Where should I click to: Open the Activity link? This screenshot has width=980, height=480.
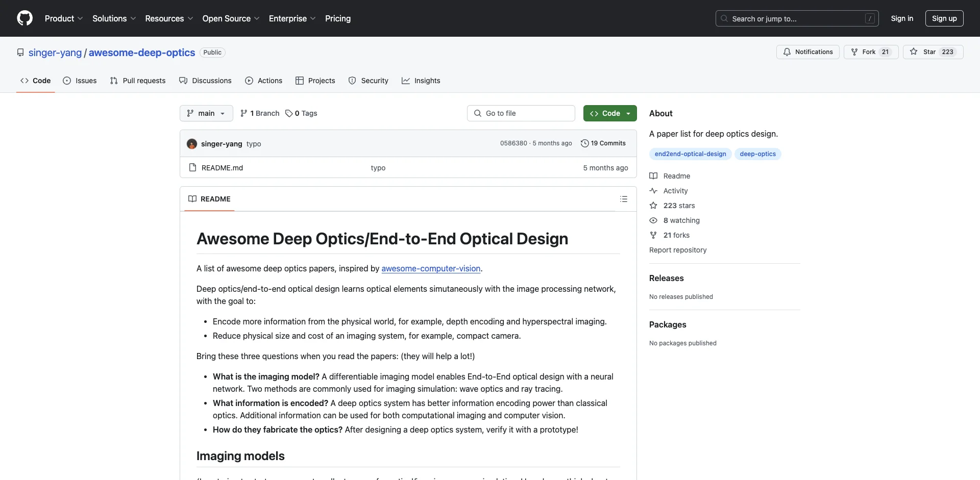click(669, 191)
